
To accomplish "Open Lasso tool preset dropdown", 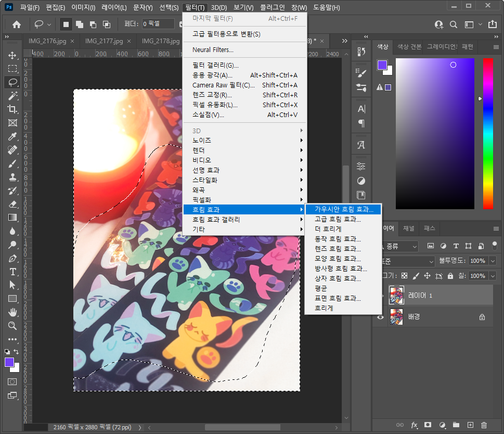I will point(49,24).
